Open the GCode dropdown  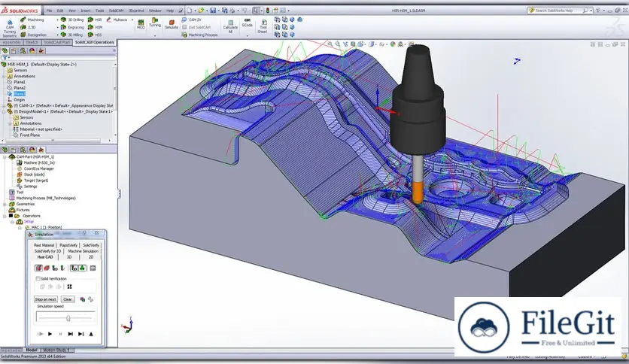pos(247,35)
